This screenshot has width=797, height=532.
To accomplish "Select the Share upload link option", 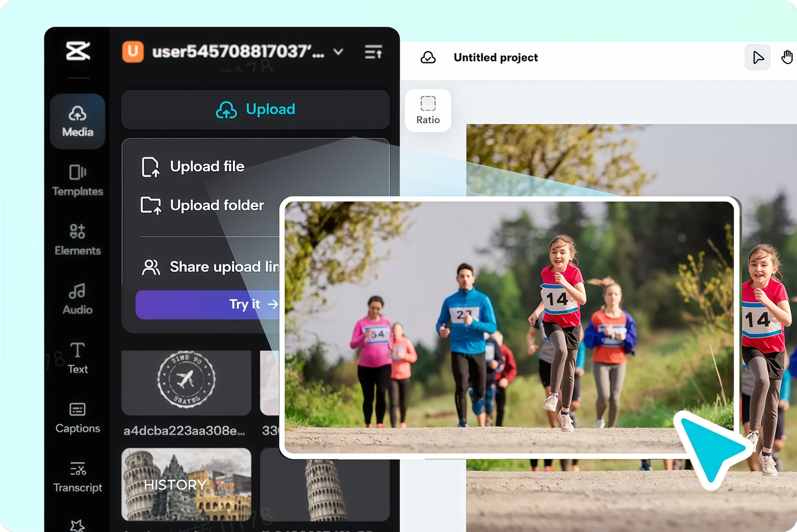I will pos(210,267).
